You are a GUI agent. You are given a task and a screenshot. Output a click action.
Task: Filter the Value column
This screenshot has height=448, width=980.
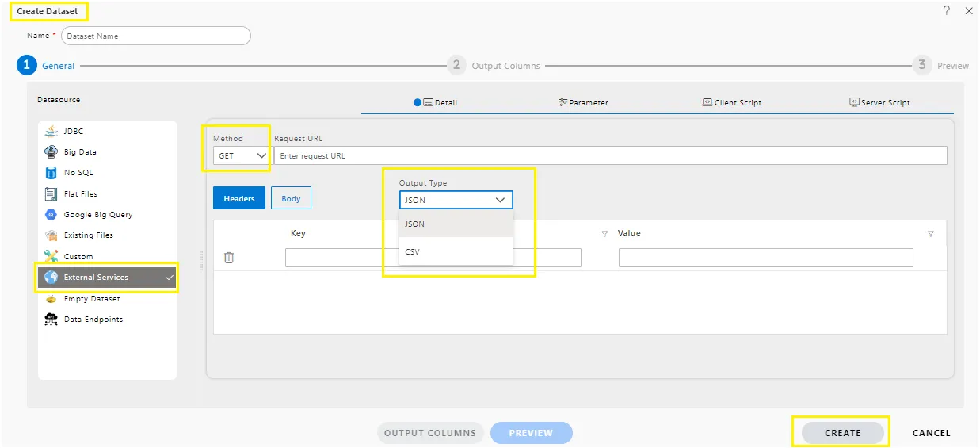click(930, 234)
